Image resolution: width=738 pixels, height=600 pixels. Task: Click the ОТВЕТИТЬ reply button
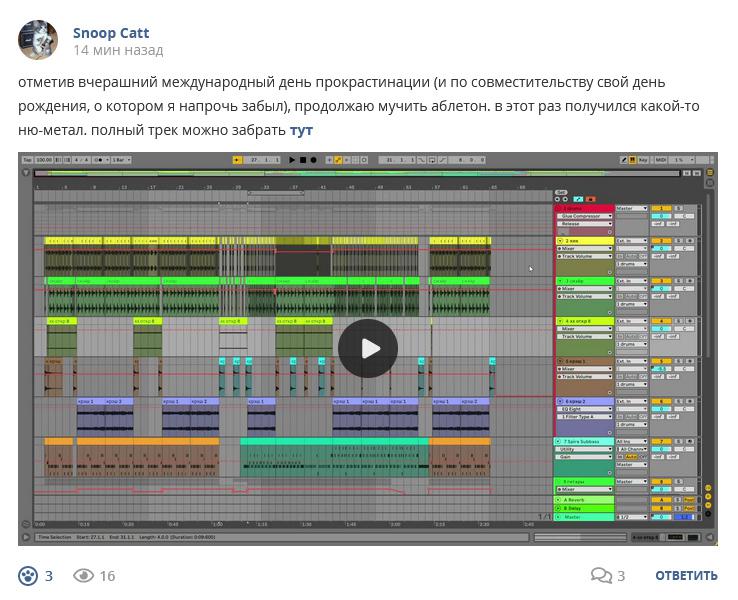(x=686, y=576)
